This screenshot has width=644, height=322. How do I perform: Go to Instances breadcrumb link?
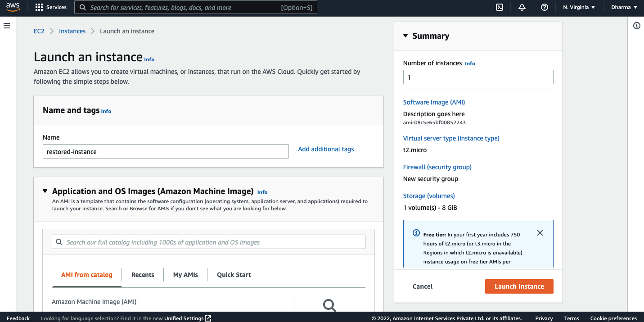pos(72,31)
